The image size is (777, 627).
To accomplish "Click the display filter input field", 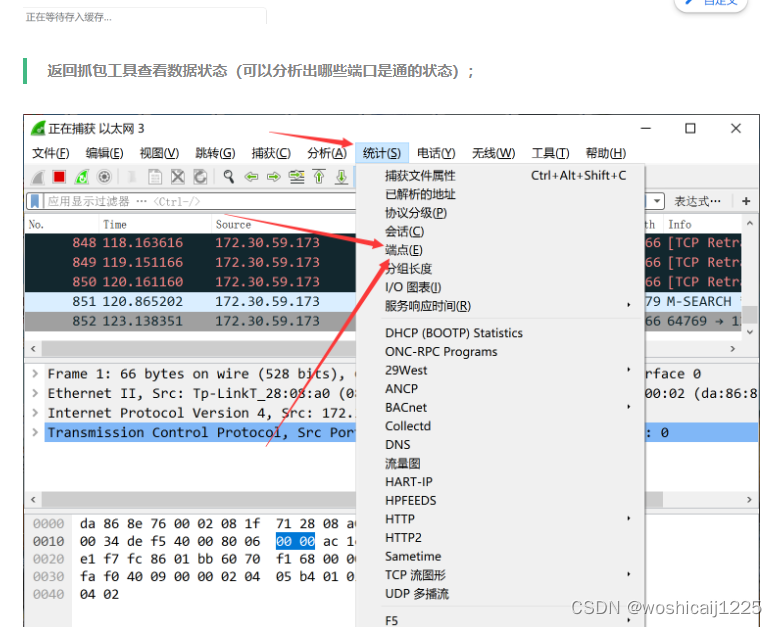I will pos(200,201).
